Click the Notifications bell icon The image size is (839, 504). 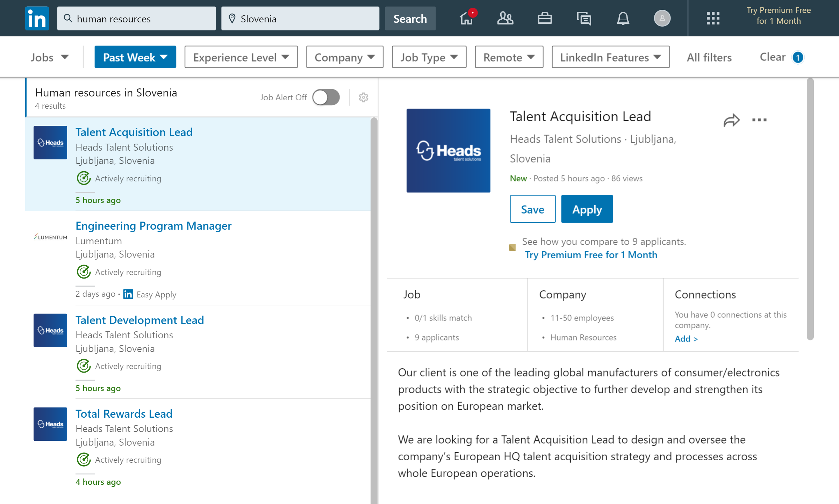pyautogui.click(x=623, y=18)
